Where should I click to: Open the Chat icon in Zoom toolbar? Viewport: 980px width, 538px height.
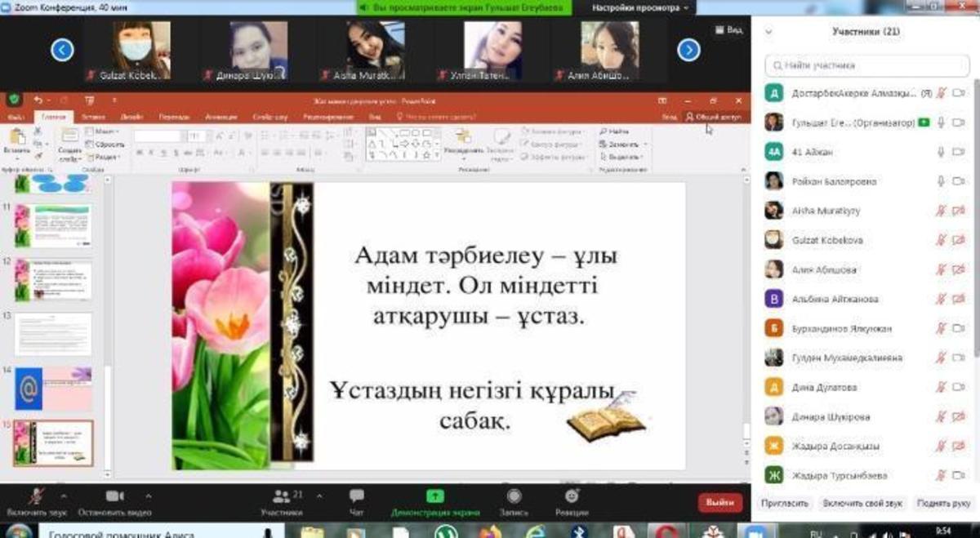[x=357, y=497]
